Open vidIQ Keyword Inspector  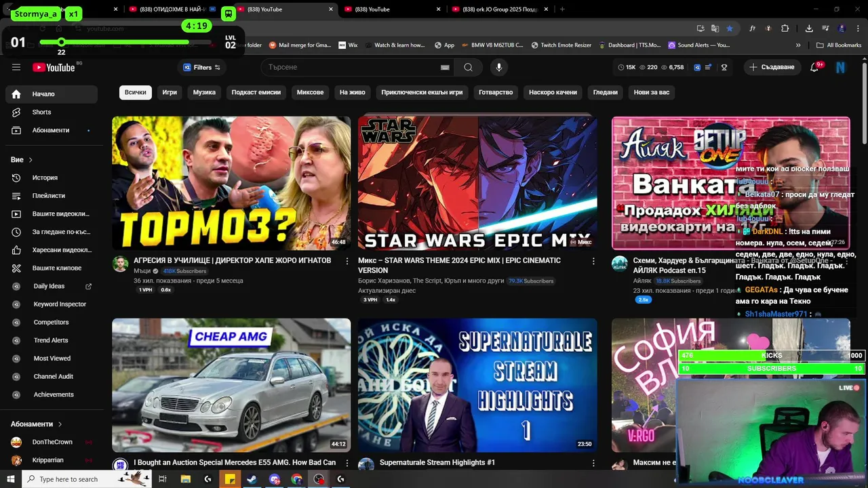(x=52, y=304)
